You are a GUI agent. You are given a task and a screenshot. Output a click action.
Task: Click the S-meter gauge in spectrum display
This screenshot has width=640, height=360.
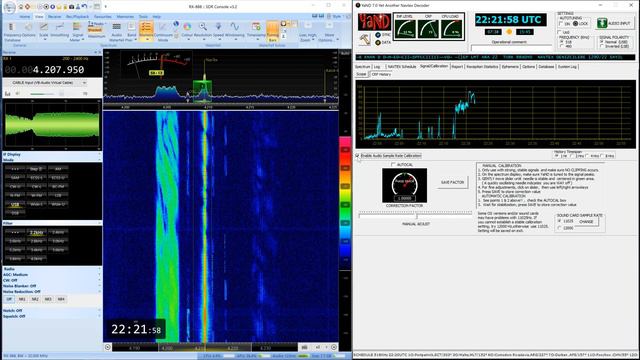(x=156, y=64)
